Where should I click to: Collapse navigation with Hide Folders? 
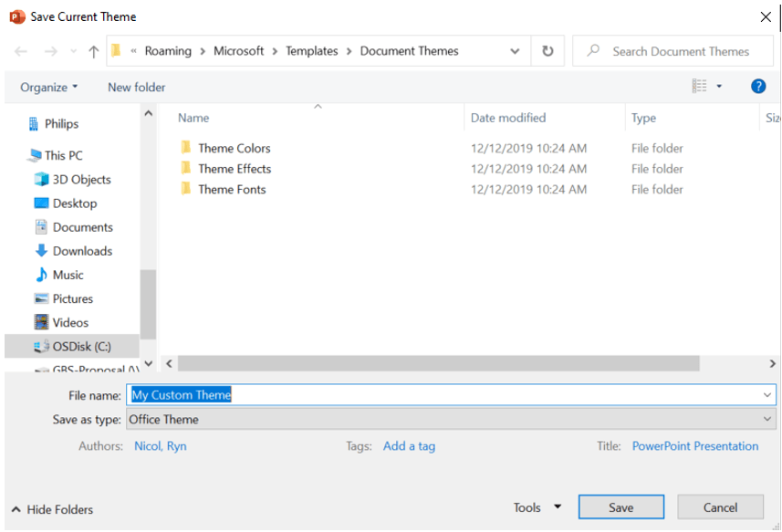tap(52, 510)
